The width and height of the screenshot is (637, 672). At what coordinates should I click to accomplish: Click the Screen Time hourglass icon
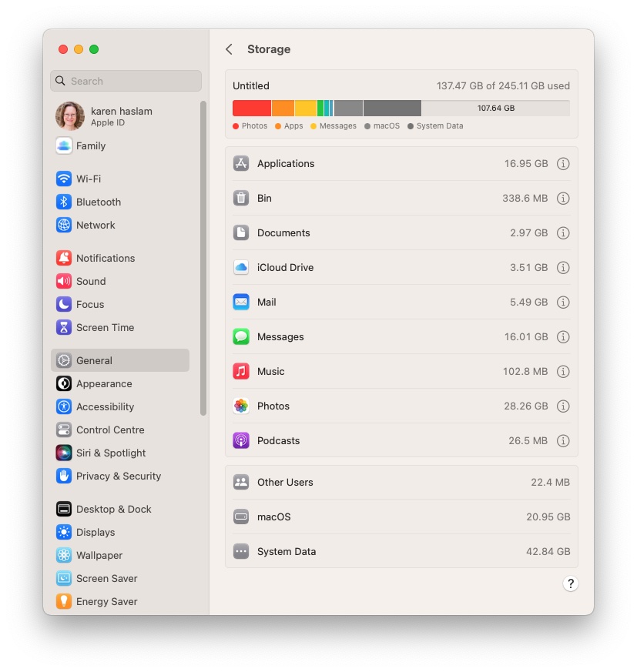point(64,327)
